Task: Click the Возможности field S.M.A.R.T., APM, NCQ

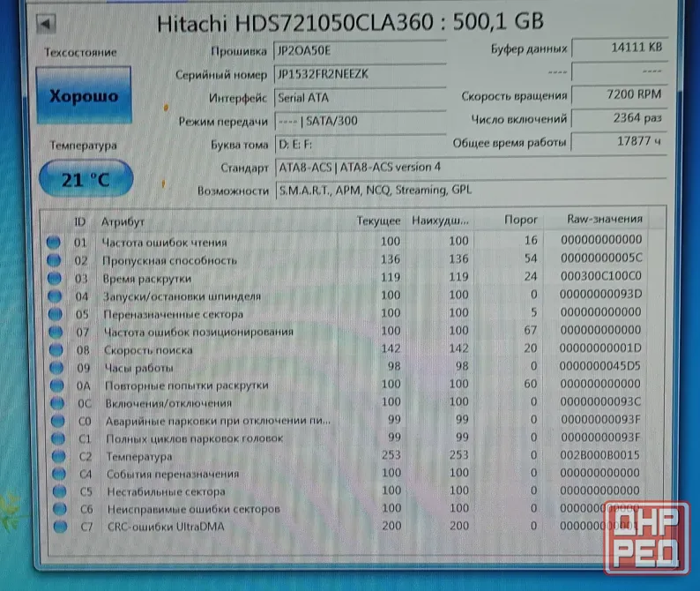Action: point(472,191)
